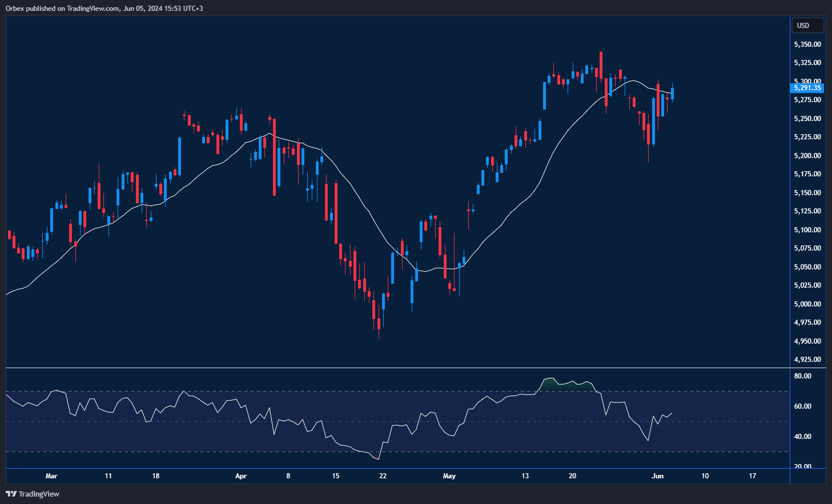
Task: Click the 4,925.00 price level label
Action: [x=807, y=359]
